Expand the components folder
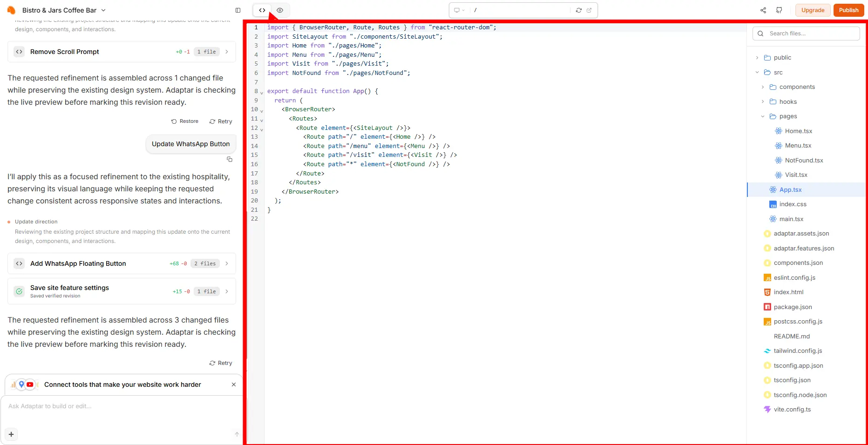Viewport: 868px width, 445px height. pos(806,87)
